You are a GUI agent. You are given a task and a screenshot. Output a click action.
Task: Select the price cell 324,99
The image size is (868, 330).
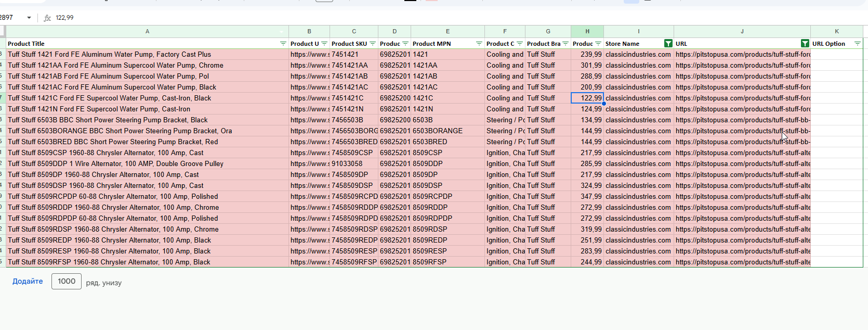(587, 185)
